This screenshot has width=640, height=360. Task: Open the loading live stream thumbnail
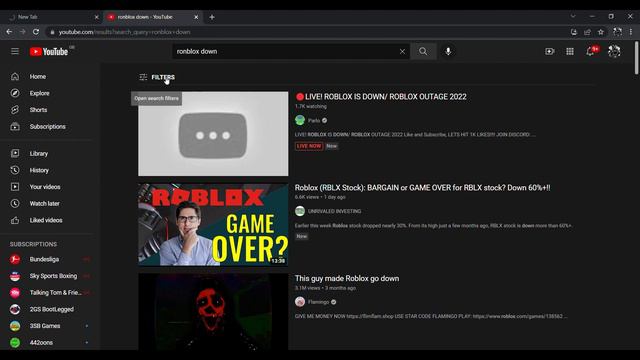[213, 134]
